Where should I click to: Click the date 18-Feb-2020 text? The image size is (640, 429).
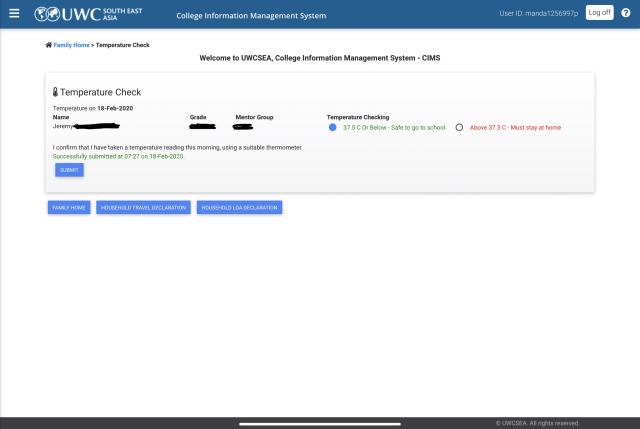(115, 108)
